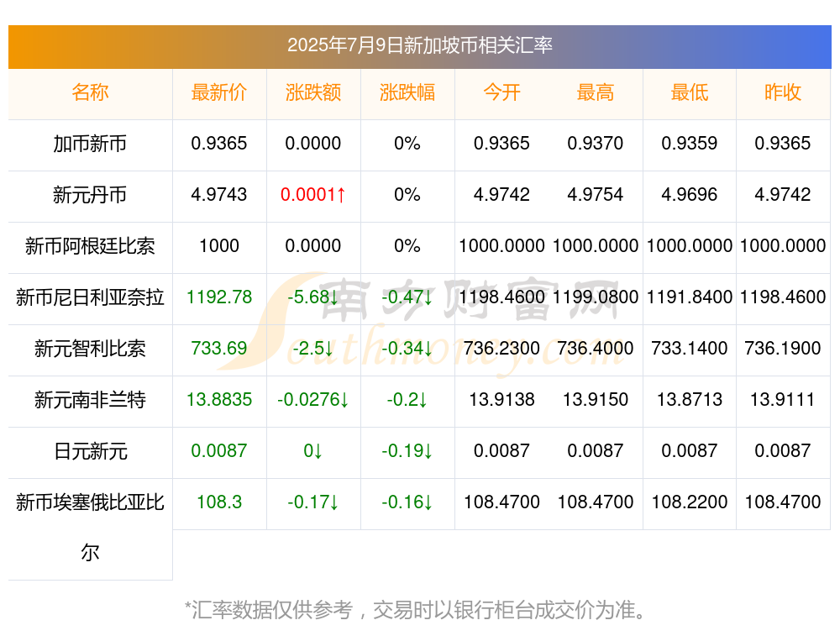Click the 新元南非兰特 row name
Screen dimensions: 840x636
(x=90, y=400)
